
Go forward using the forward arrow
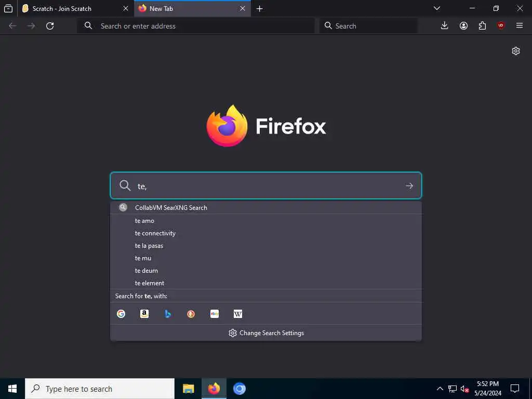[31, 26]
